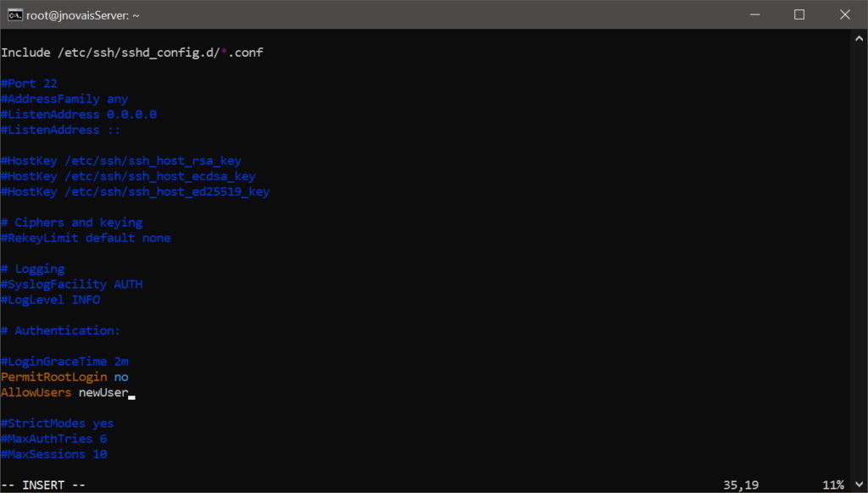Close the root@jnovaisServer terminal window
This screenshot has width=868, height=493.
(x=845, y=15)
